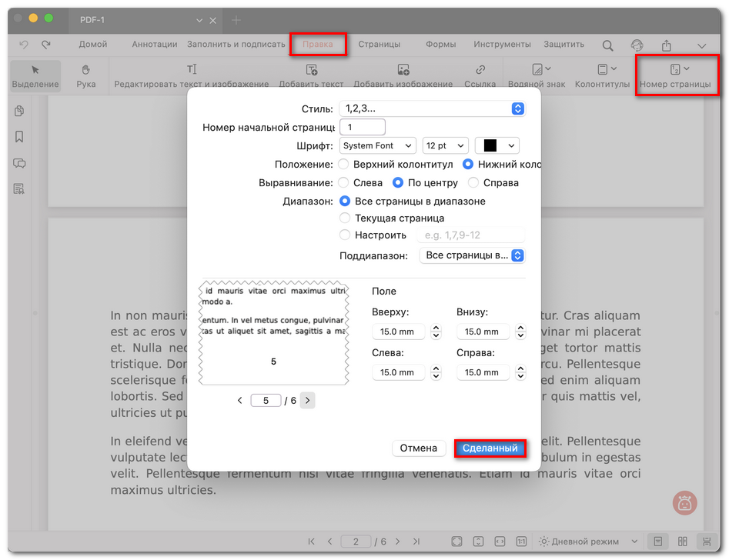
Task: Choose Слева alignment option
Action: (345, 183)
